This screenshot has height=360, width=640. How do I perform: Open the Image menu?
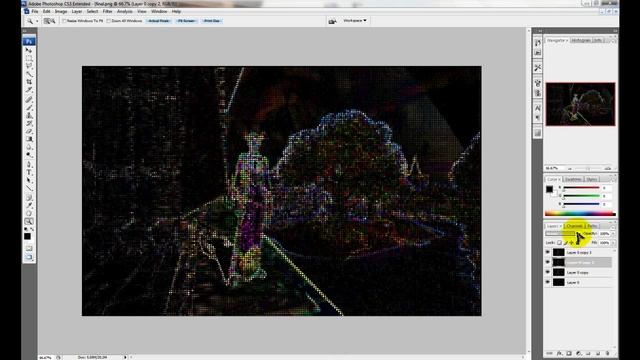pos(61,11)
